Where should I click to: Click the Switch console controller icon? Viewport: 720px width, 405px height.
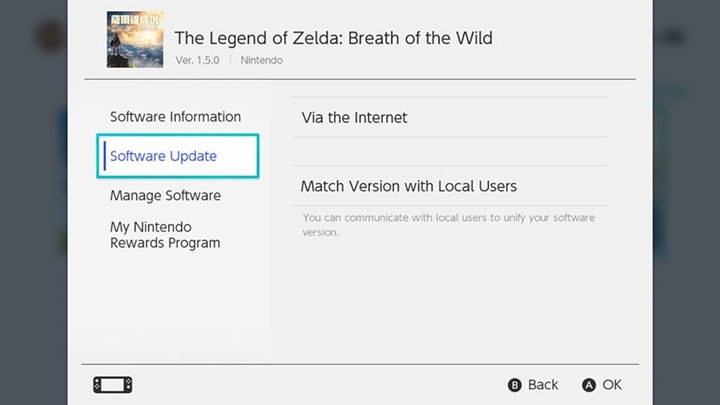point(113,384)
